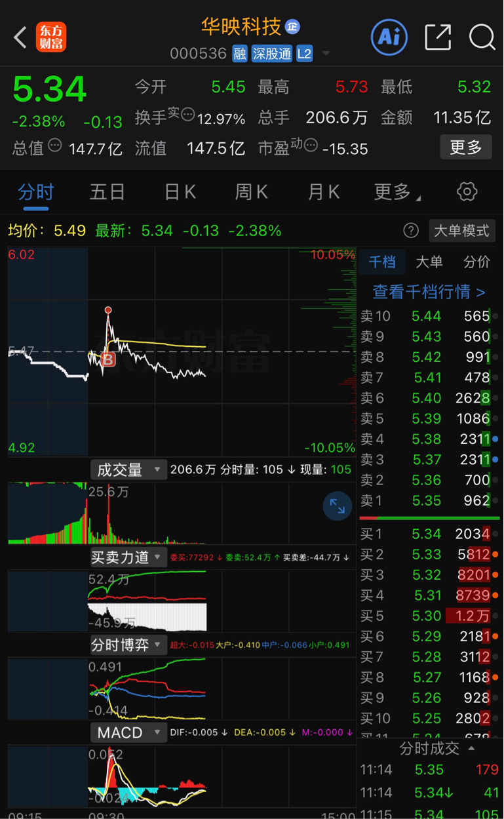Image resolution: width=504 pixels, height=819 pixels.
Task: Tap the 金额 11.35亿 value
Action: tap(462, 117)
